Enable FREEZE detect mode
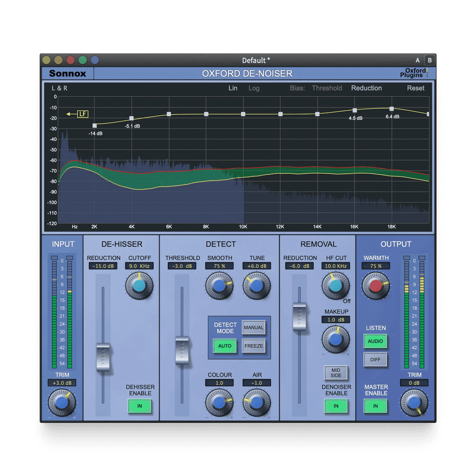The height and width of the screenshot is (476, 476). [254, 346]
